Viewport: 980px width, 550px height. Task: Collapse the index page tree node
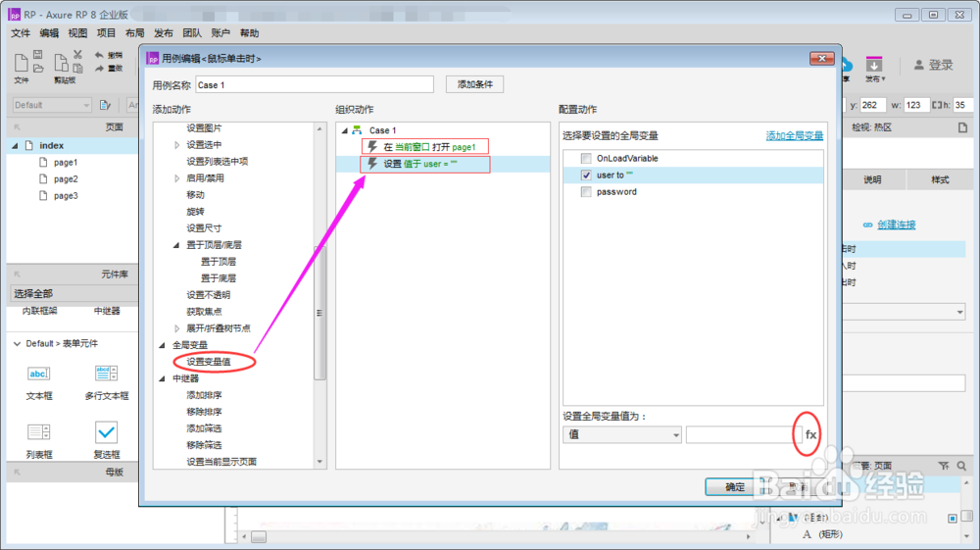(x=15, y=146)
